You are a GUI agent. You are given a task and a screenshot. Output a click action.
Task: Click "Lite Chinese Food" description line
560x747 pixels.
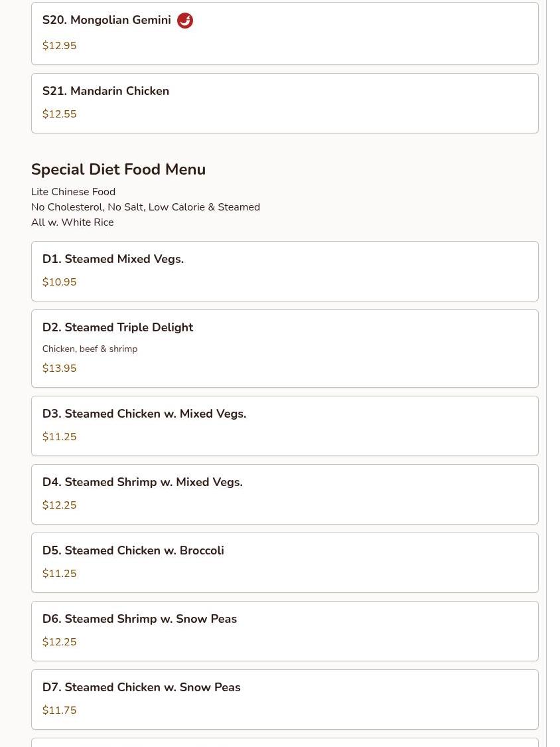[x=73, y=192]
